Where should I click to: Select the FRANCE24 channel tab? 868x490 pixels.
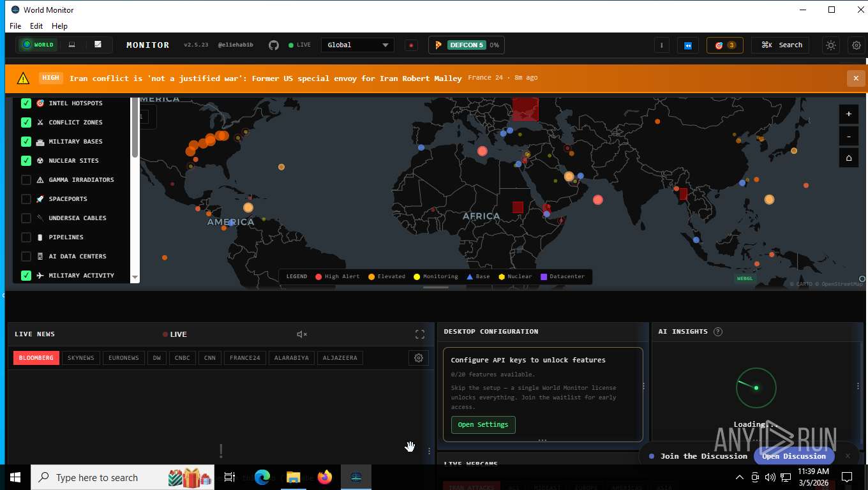tap(245, 358)
